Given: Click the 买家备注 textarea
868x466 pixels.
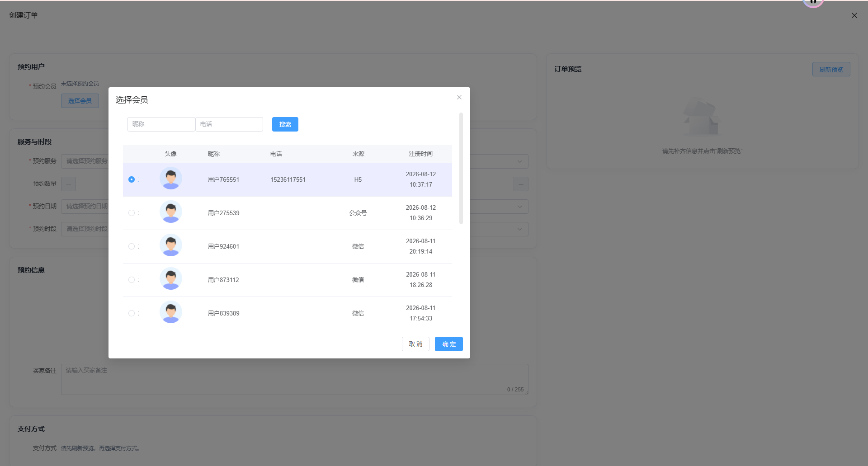Looking at the screenshot, I should pos(295,380).
